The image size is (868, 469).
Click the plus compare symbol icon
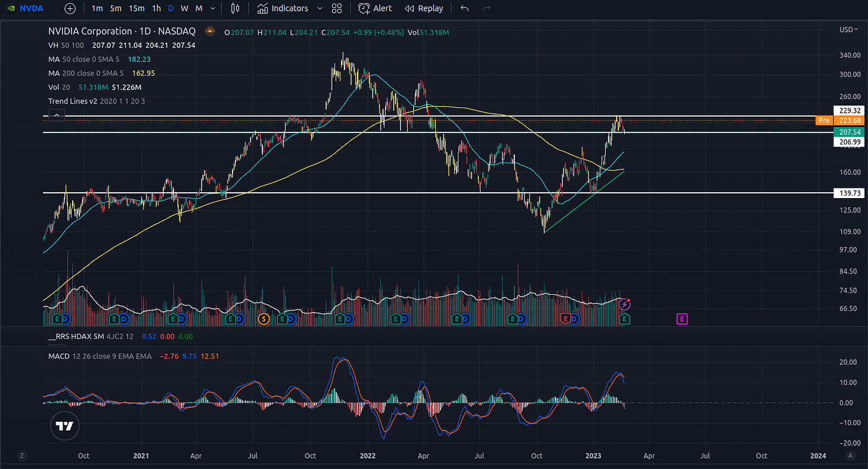70,8
